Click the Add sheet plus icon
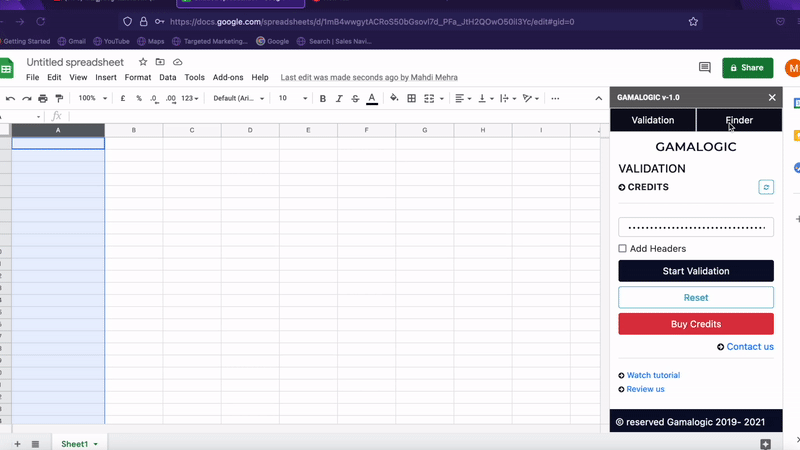Viewport: 800px width, 450px height. (x=17, y=444)
